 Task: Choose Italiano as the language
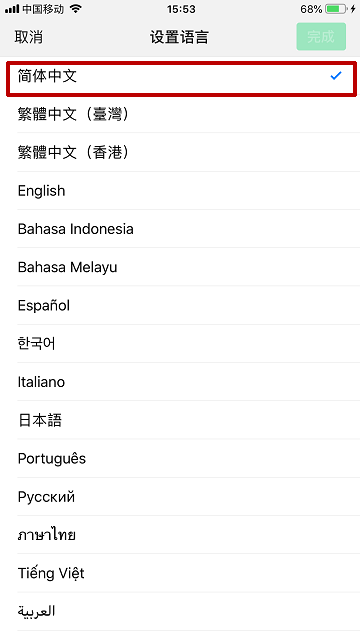[x=180, y=382]
